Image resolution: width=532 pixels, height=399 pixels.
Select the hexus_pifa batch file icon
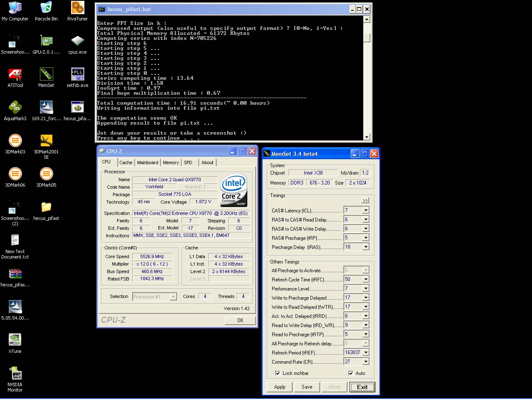coord(77,111)
